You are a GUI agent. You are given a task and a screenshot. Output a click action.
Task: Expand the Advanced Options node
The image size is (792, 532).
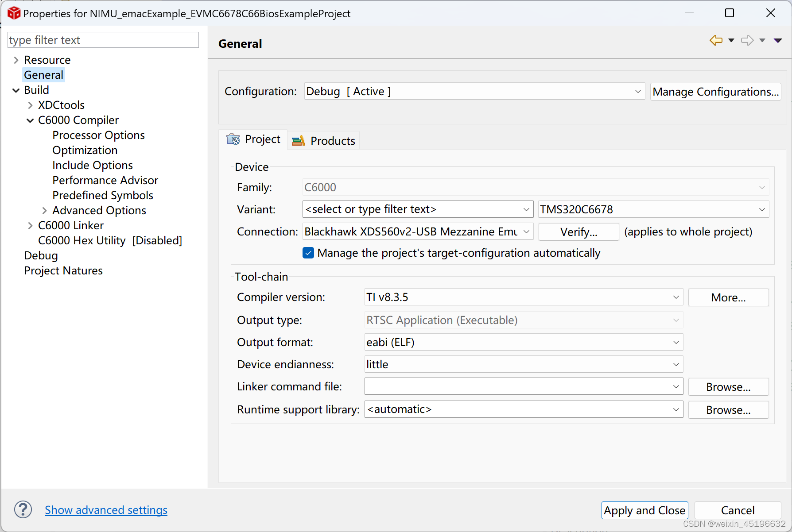pos(45,211)
